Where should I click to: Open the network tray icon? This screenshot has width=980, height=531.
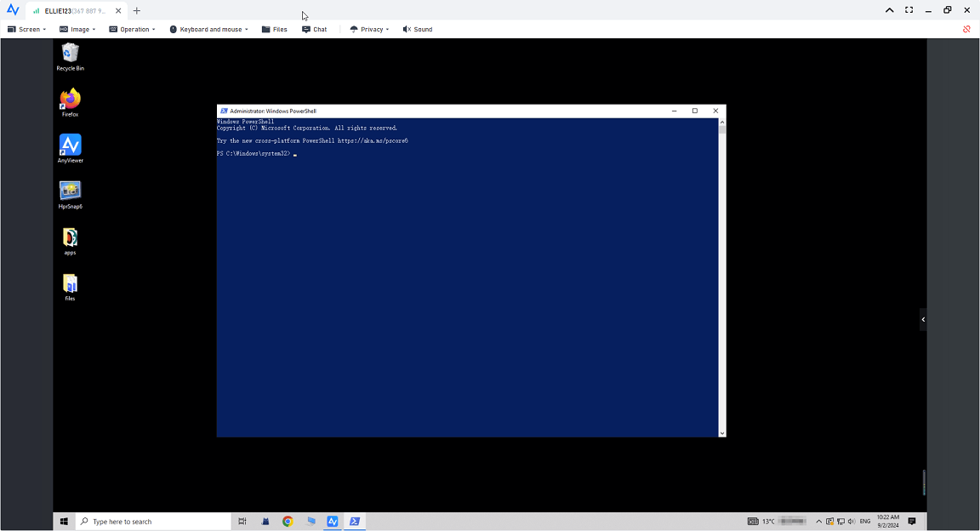840,521
